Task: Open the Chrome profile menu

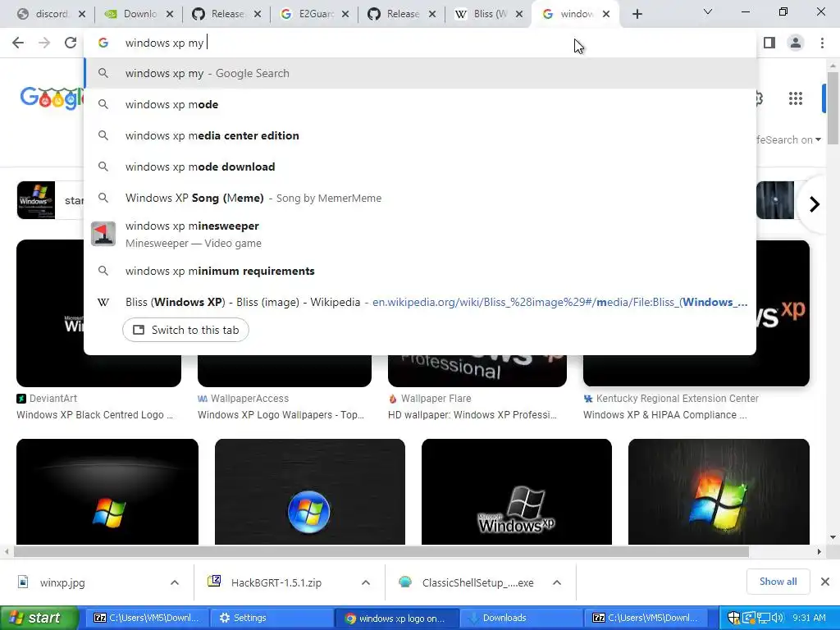Action: click(796, 43)
